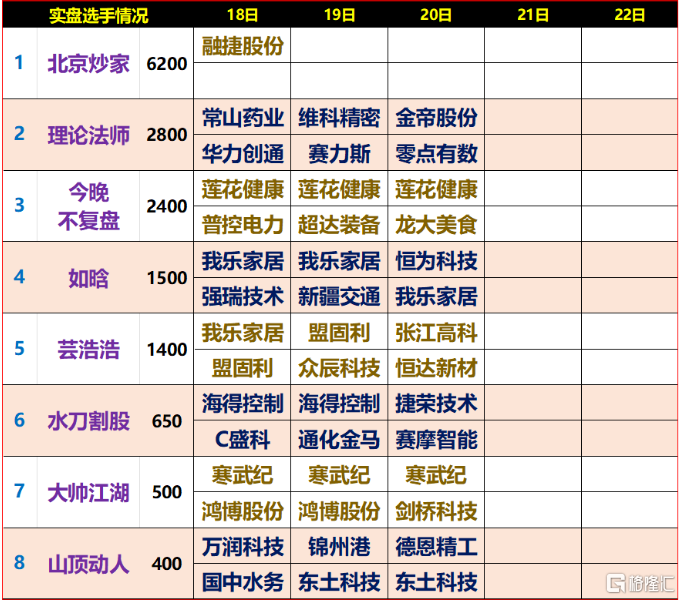Click the 金帝股份 cell
681x600 pixels.
(x=436, y=117)
